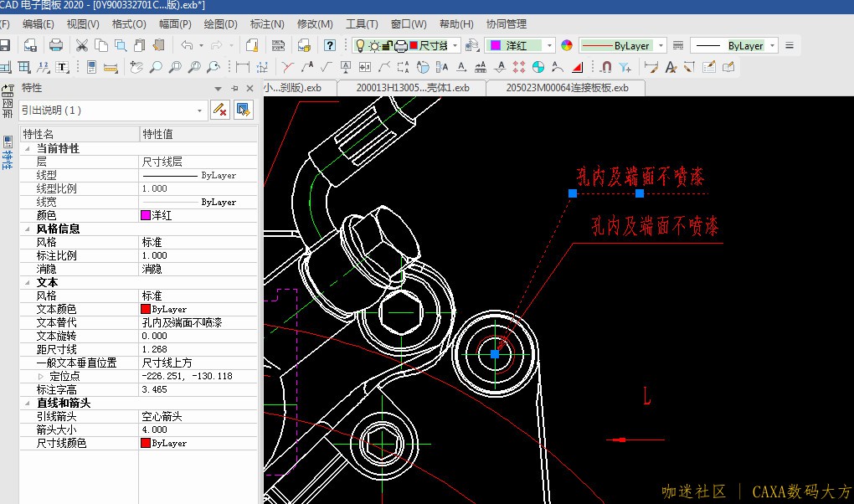The width and height of the screenshot is (854, 504).
Task: Click the Save floppy disk icon
Action: pos(5,45)
